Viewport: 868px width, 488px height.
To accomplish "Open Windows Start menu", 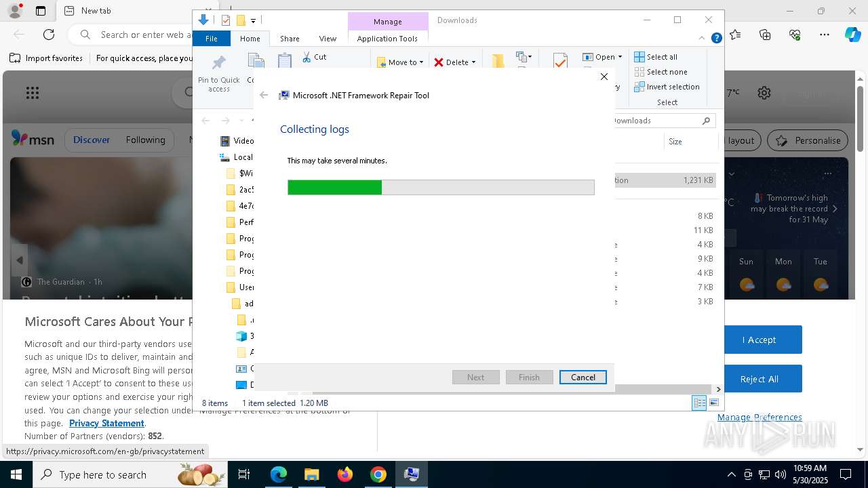I will click(16, 474).
